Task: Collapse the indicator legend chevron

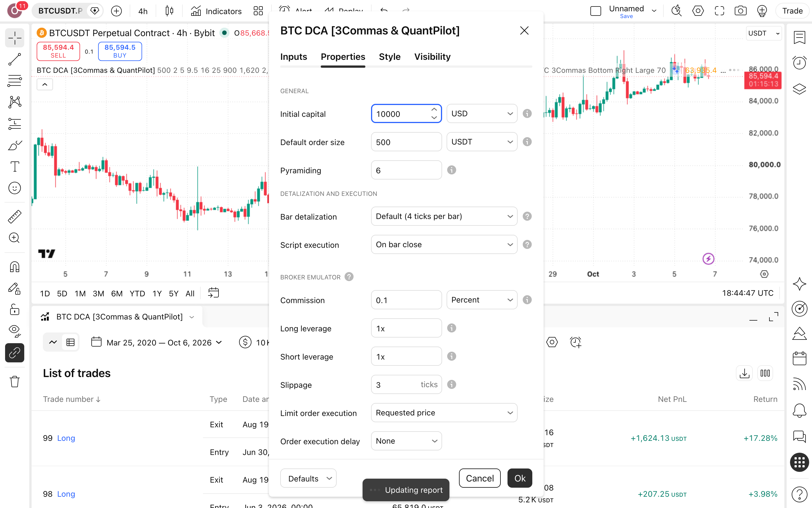Action: click(45, 84)
